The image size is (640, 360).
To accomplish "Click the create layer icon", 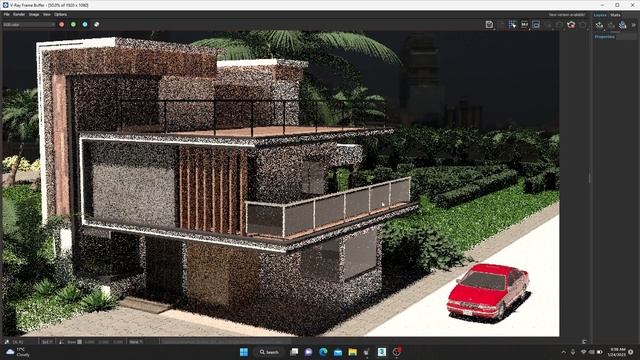I will (x=599, y=25).
